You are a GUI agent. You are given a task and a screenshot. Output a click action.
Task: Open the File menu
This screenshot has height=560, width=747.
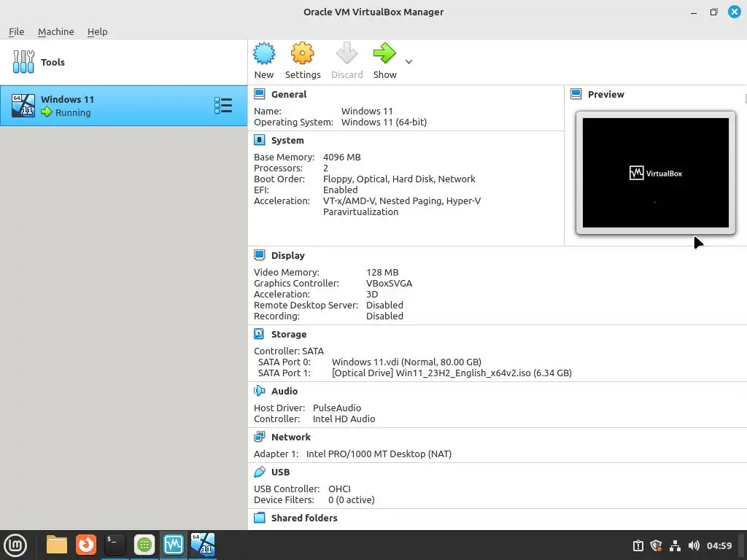pyautogui.click(x=16, y=31)
